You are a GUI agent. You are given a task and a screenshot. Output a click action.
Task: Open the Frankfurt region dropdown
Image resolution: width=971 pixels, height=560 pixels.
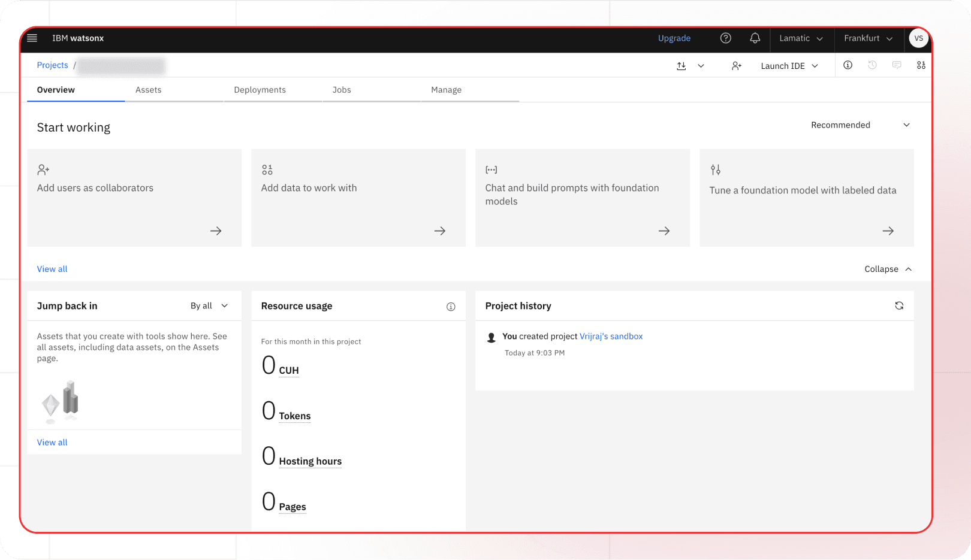(868, 38)
